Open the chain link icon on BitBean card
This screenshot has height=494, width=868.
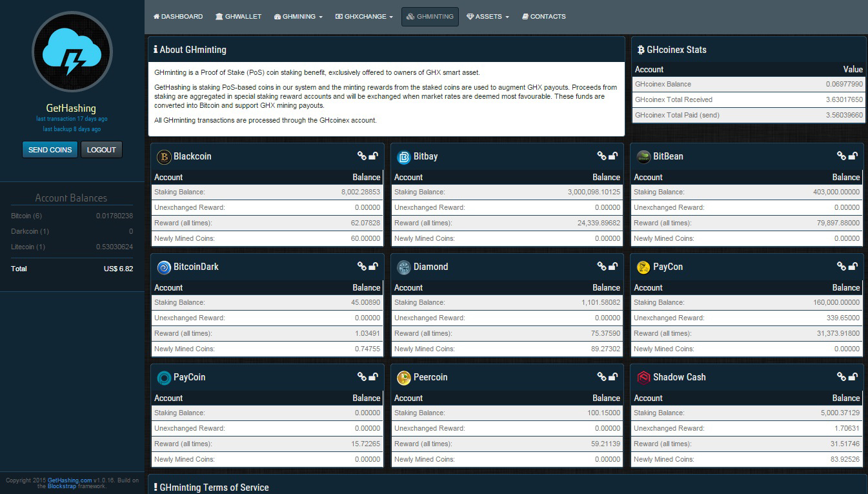[842, 156]
